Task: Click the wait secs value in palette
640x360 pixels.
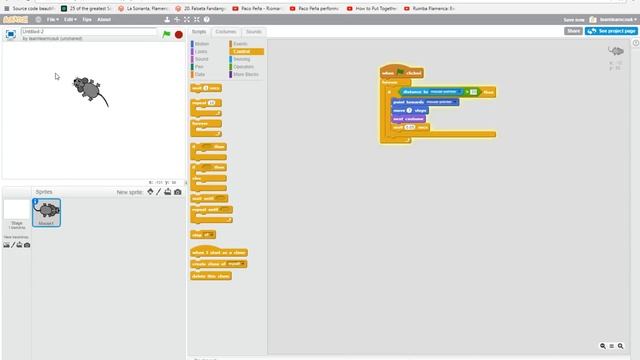Action: (206, 88)
